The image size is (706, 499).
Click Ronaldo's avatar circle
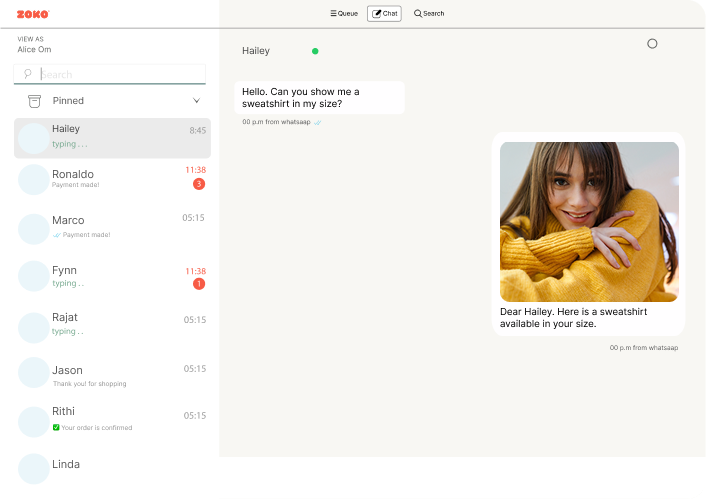coord(34,180)
